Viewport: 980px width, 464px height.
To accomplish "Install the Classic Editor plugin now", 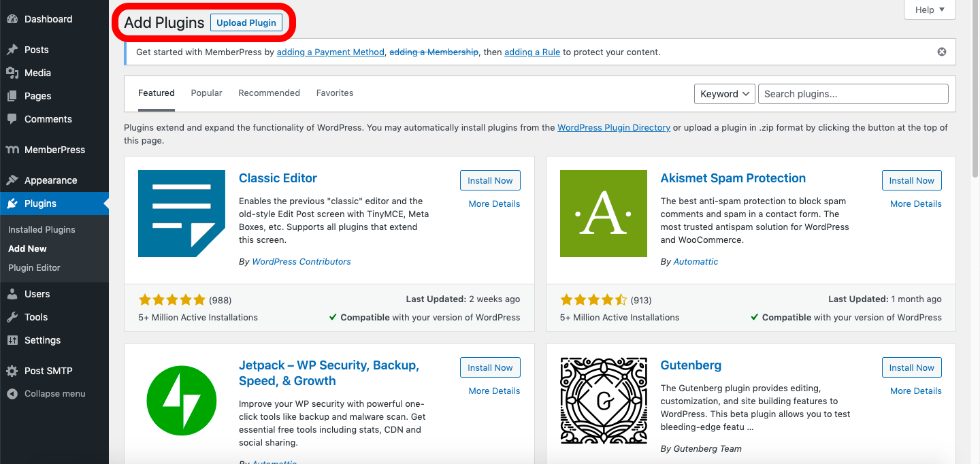I will pos(490,180).
